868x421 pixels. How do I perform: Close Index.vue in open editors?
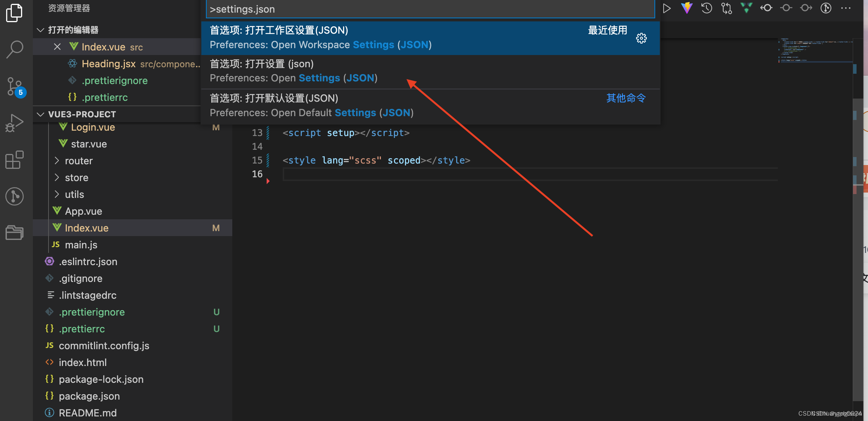(57, 47)
